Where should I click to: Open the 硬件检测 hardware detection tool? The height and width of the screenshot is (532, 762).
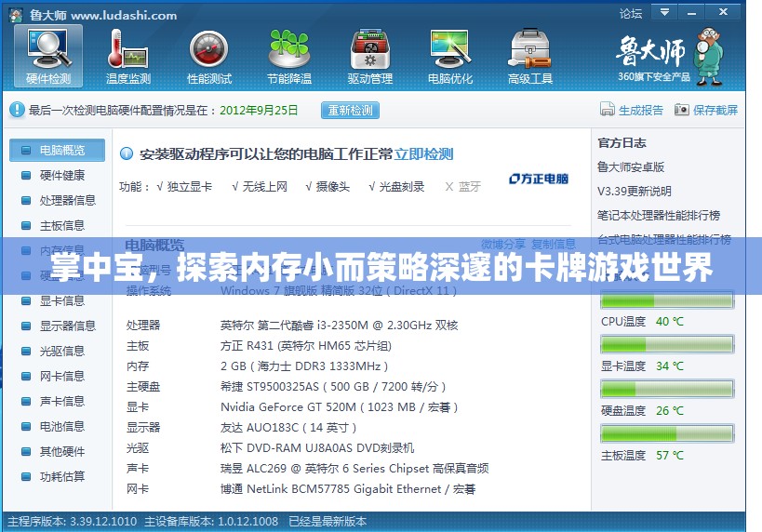48,57
